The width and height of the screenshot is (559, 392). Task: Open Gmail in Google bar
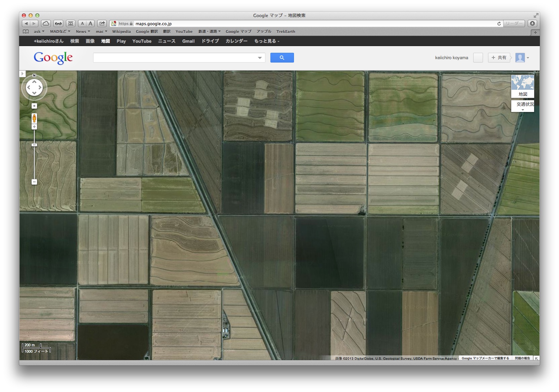click(x=188, y=41)
